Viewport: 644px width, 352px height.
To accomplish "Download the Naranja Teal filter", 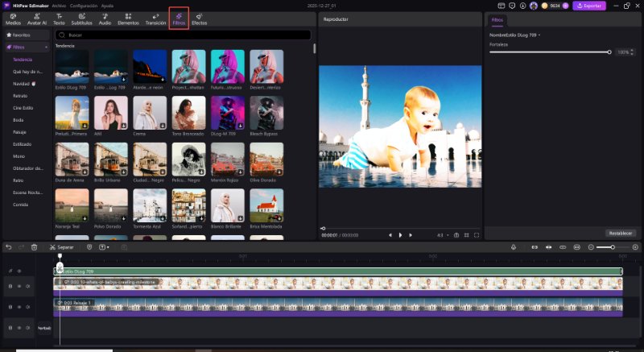I will (x=85, y=218).
